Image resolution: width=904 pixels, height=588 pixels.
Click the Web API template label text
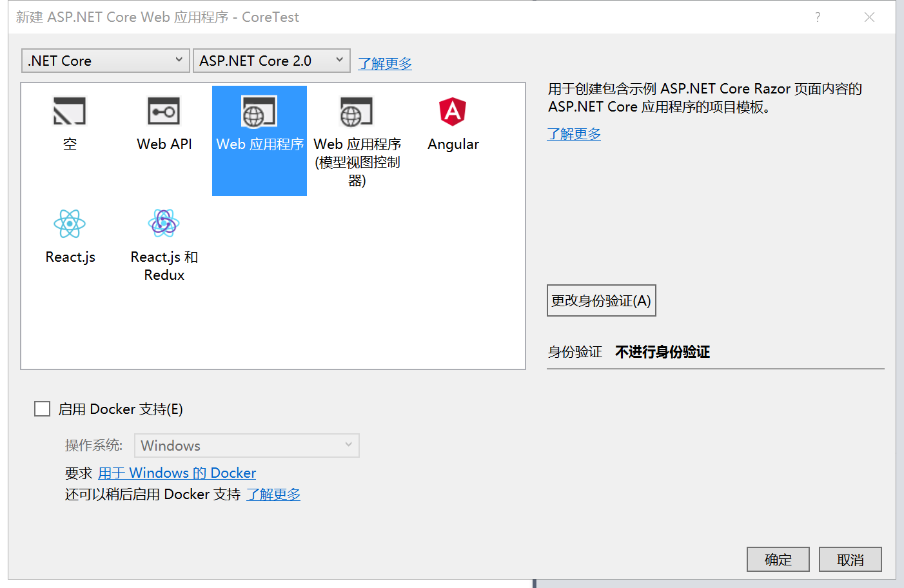pyautogui.click(x=164, y=144)
